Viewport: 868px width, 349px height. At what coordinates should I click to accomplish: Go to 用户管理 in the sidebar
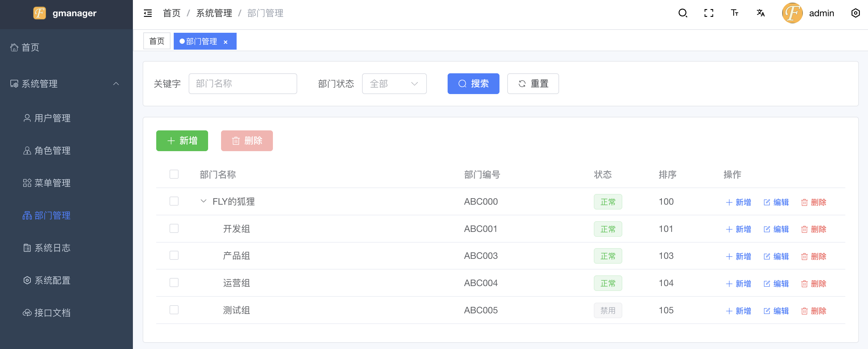52,118
